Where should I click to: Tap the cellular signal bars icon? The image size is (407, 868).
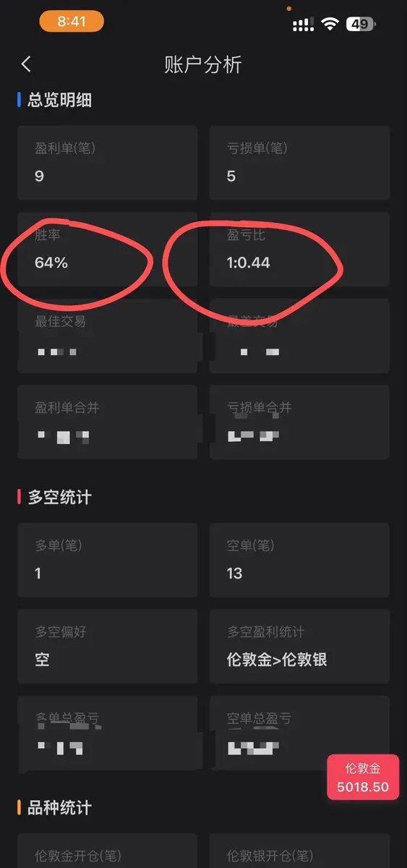click(303, 25)
